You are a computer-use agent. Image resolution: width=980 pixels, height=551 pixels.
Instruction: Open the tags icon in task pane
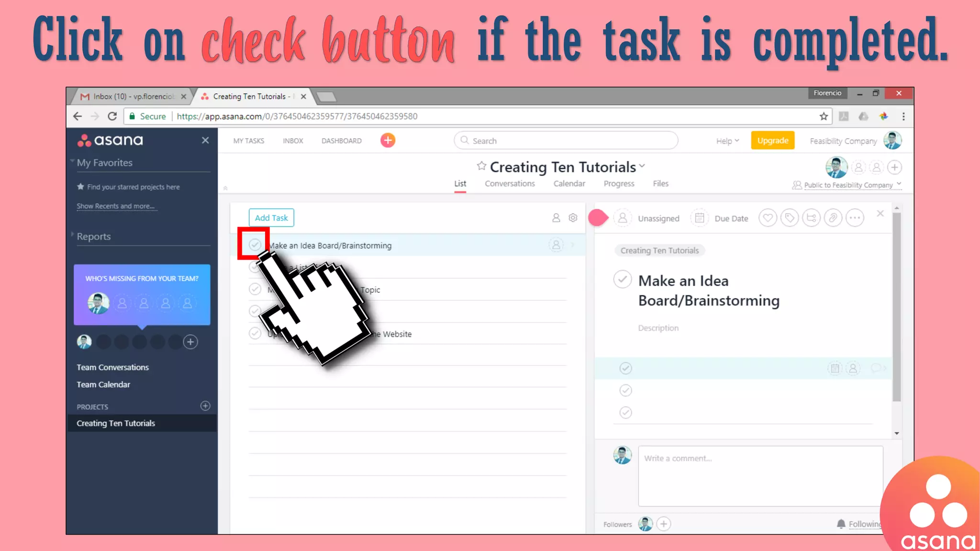pyautogui.click(x=790, y=218)
